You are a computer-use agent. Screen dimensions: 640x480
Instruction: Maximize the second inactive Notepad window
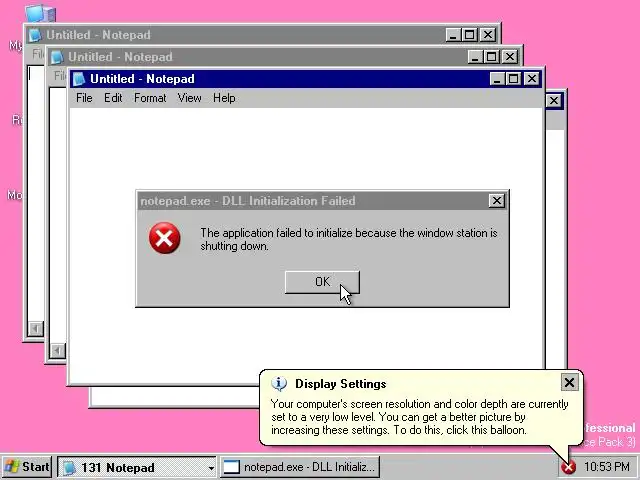[x=492, y=57]
